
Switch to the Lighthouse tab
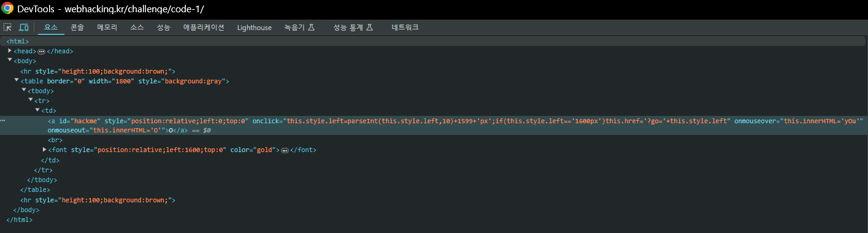click(255, 28)
